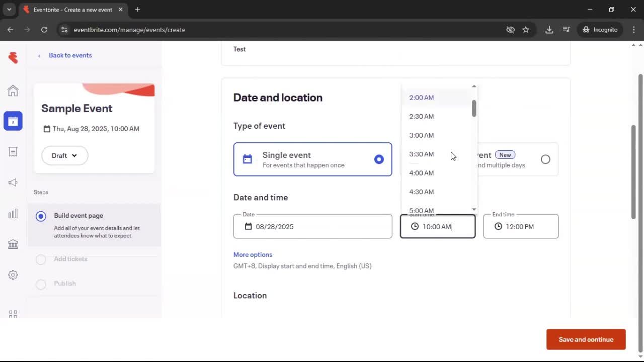Image resolution: width=644 pixels, height=362 pixels.
Task: Click the Location heading
Action: pyautogui.click(x=250, y=296)
